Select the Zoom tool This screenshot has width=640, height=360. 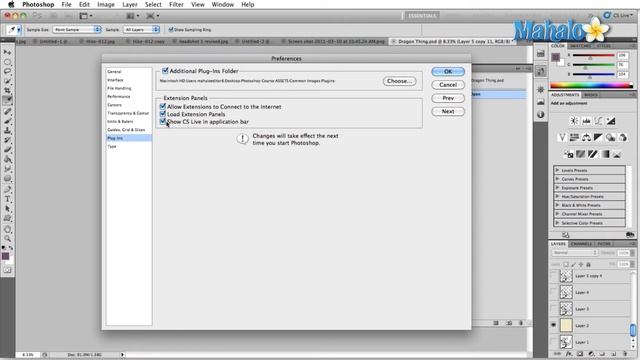7,239
